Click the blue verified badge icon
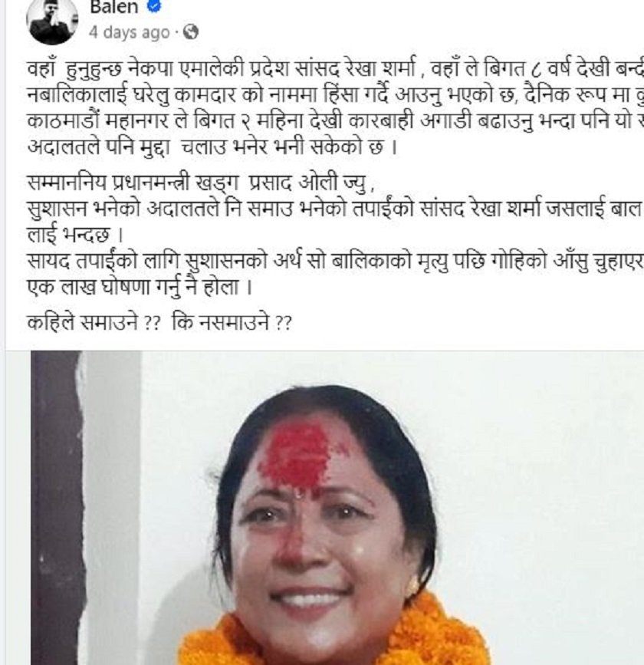The image size is (644, 665). pos(154,6)
